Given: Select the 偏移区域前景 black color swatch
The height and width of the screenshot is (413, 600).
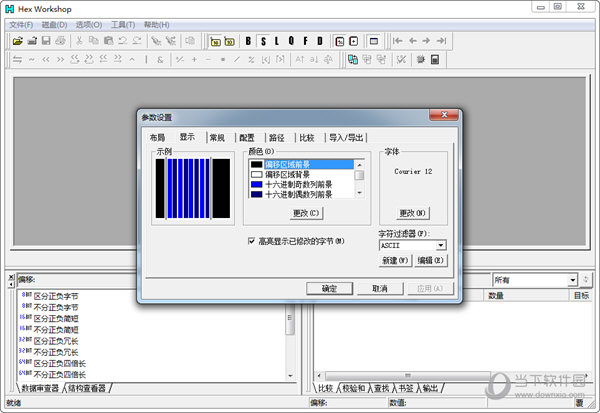Looking at the screenshot, I should coord(256,165).
